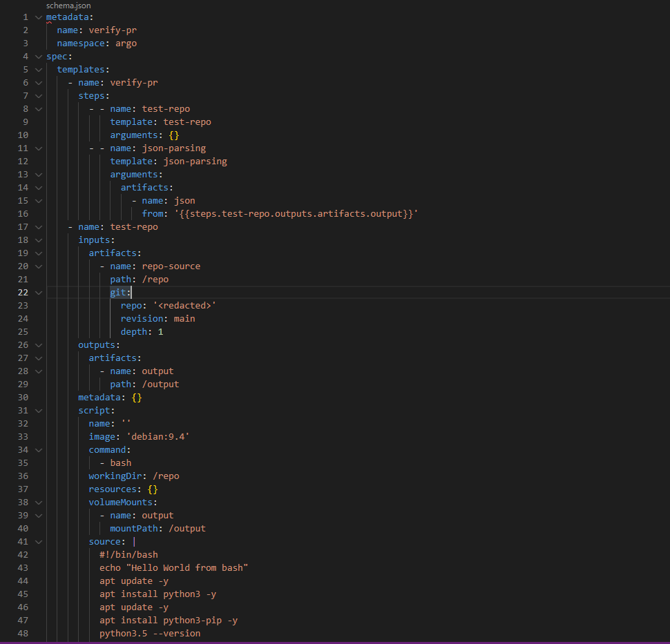
Task: Collapse the git block on line 22
Action: pos(39,293)
